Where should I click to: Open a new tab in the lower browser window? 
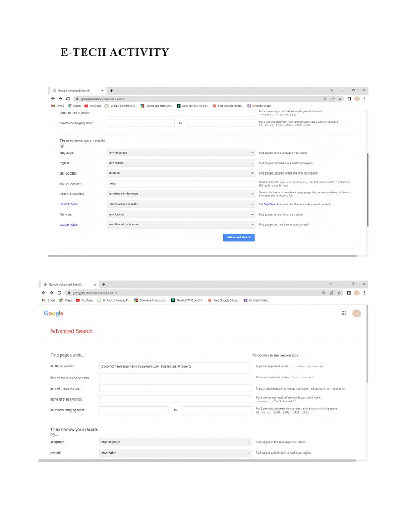pyautogui.click(x=104, y=284)
